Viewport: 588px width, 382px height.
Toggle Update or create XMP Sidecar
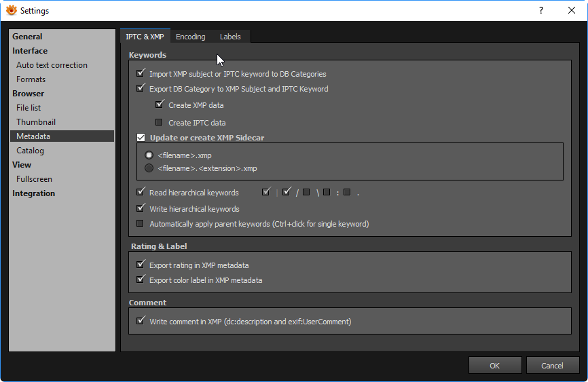141,138
